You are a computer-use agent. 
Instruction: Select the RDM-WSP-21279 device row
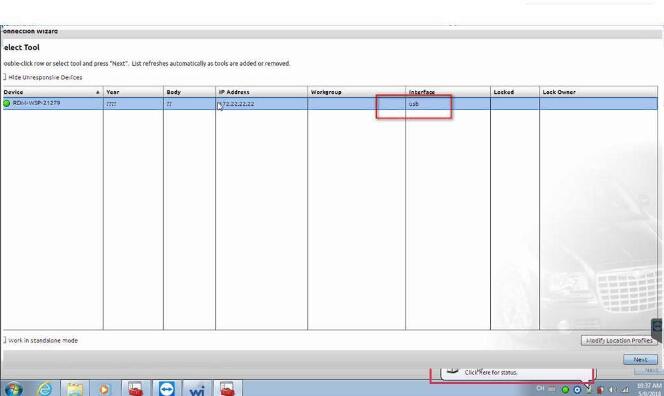(x=330, y=103)
